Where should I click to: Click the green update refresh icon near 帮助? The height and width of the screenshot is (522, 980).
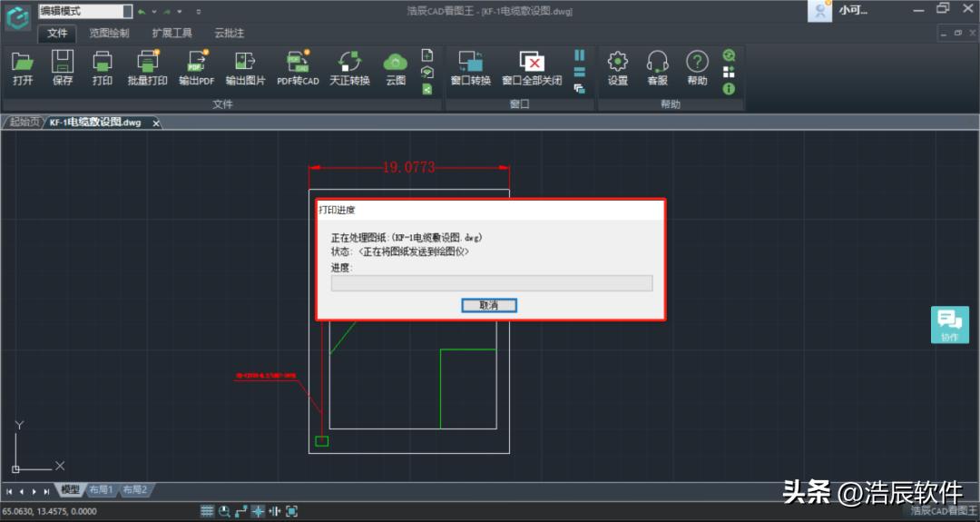(729, 55)
